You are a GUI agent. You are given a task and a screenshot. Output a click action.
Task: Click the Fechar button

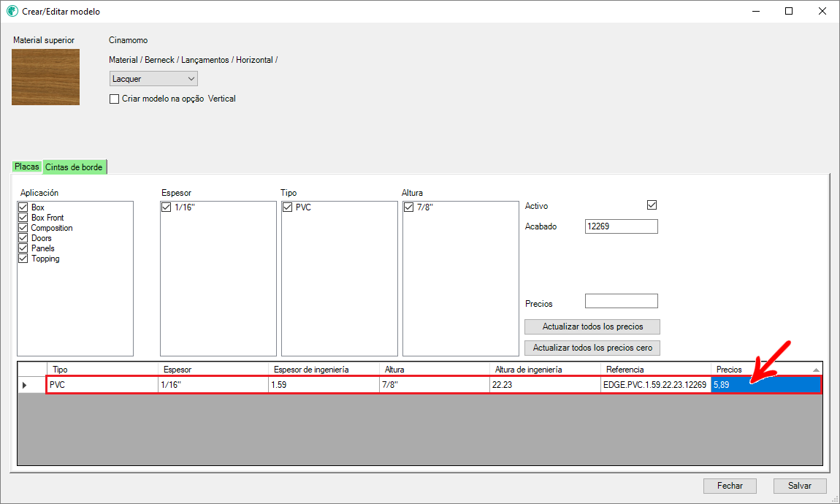click(x=730, y=486)
